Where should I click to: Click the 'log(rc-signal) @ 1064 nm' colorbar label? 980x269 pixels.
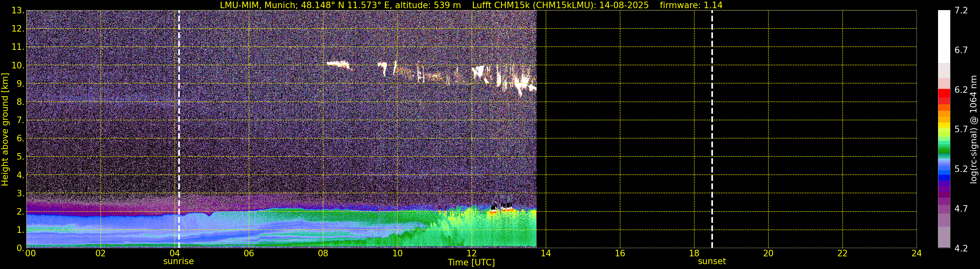pos(973,129)
